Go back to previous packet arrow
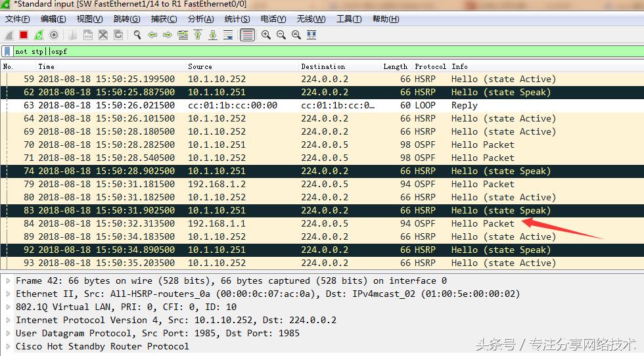 click(x=152, y=35)
